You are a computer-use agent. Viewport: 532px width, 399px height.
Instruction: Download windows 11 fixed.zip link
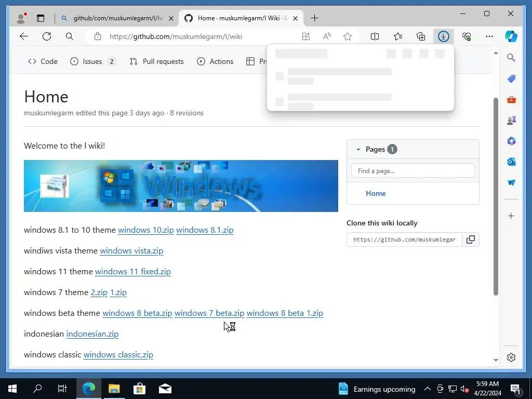(x=133, y=271)
